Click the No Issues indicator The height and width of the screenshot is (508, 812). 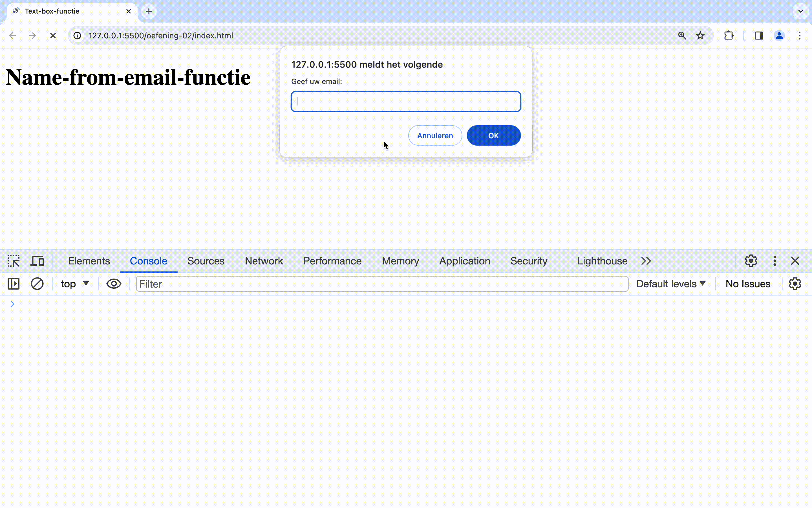(748, 284)
